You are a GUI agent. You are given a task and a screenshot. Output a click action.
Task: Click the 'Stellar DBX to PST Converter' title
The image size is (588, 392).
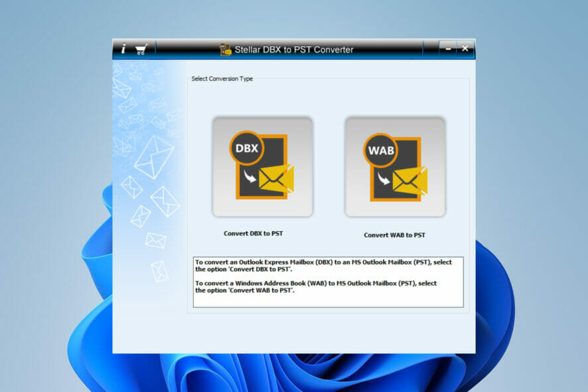click(294, 50)
